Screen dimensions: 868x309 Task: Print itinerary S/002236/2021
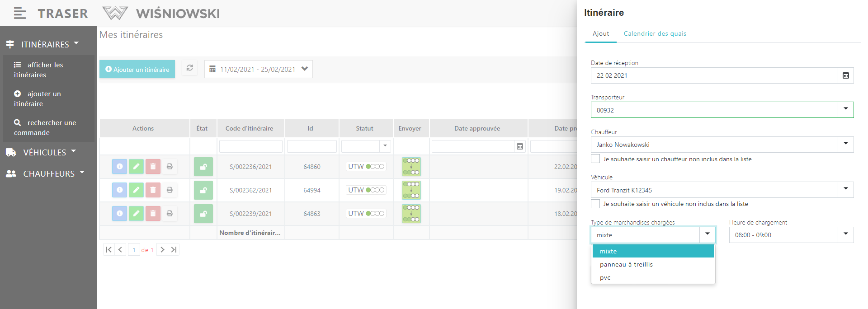170,167
